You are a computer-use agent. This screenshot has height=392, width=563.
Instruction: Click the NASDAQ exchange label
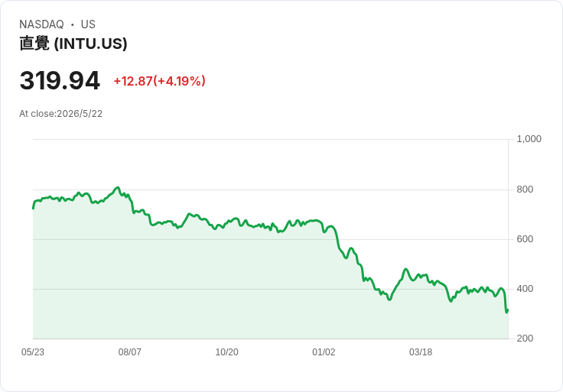(41, 24)
